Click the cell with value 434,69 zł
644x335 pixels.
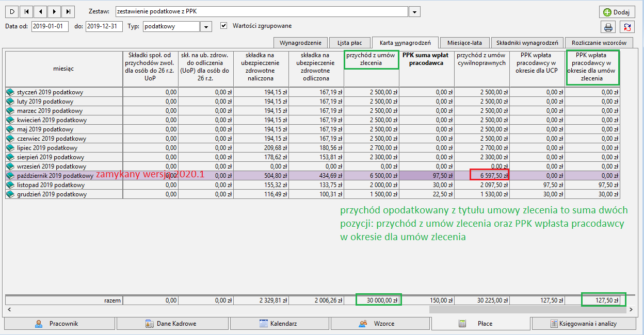coord(316,176)
